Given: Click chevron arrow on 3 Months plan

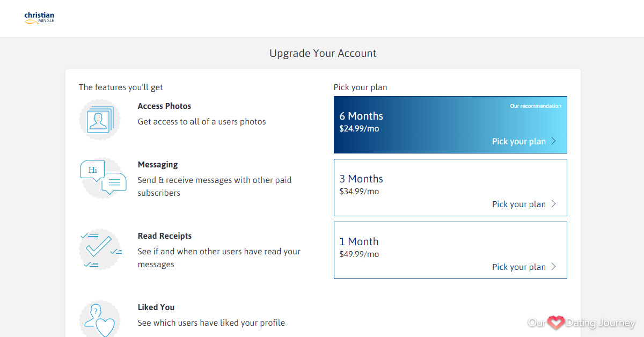Looking at the screenshot, I should point(554,204).
